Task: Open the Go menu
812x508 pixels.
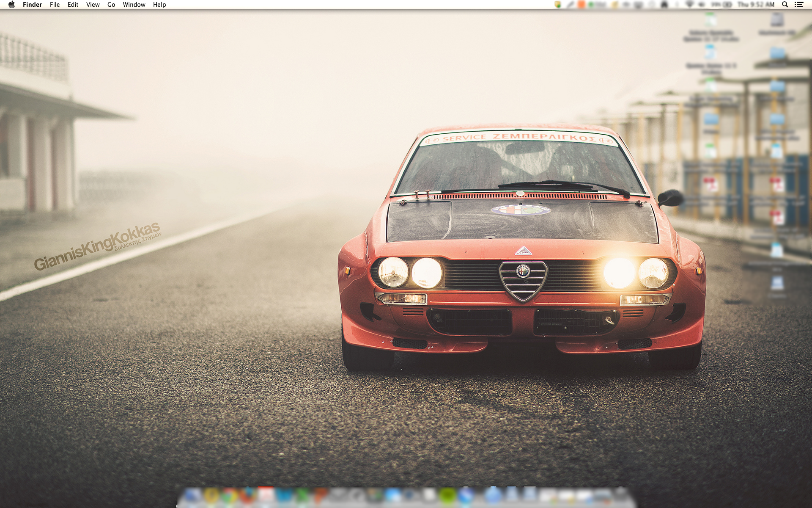Action: [x=111, y=5]
